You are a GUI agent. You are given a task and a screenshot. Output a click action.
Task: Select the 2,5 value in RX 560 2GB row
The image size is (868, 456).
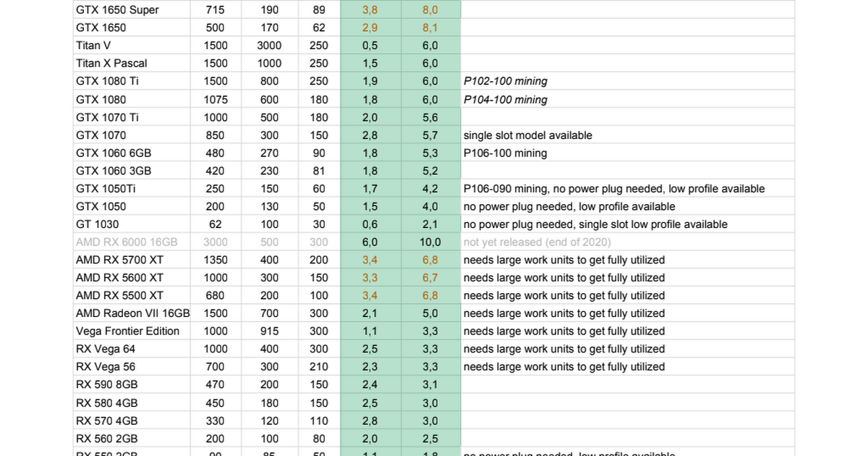click(430, 439)
